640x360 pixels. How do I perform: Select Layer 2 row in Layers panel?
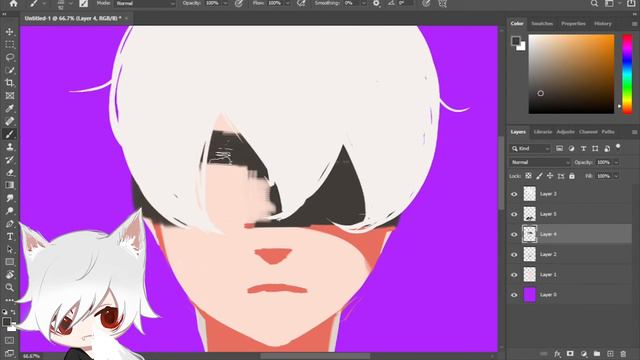pos(569,254)
